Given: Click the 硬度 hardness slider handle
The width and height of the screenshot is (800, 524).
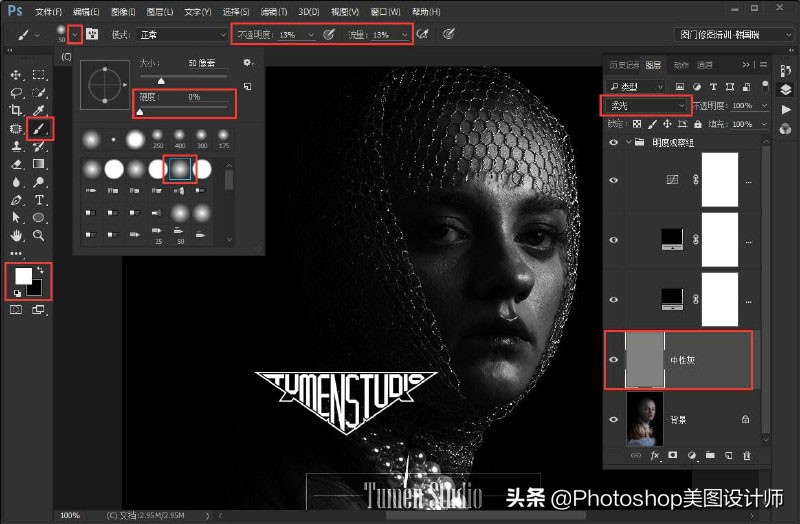Looking at the screenshot, I should tap(140, 112).
